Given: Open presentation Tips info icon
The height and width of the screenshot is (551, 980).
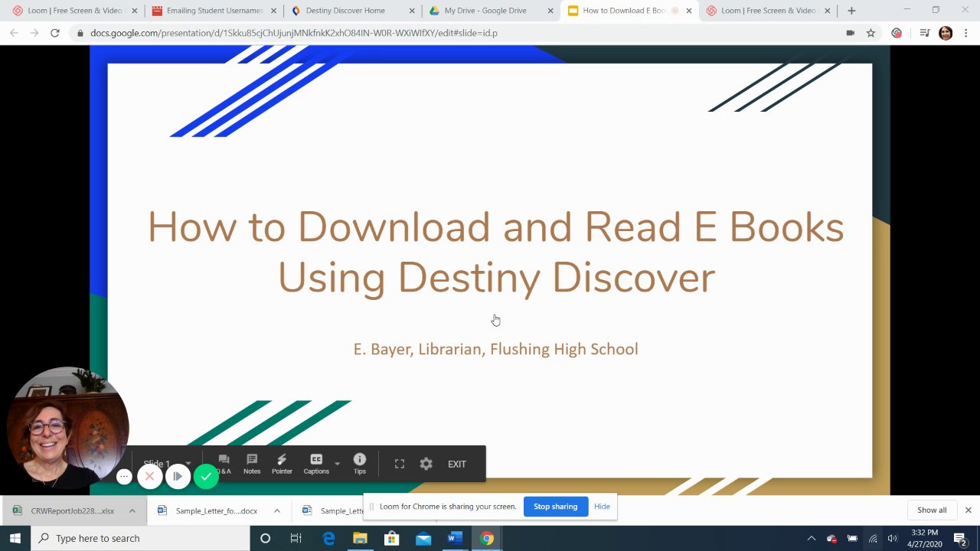Looking at the screenshot, I should click(x=360, y=464).
